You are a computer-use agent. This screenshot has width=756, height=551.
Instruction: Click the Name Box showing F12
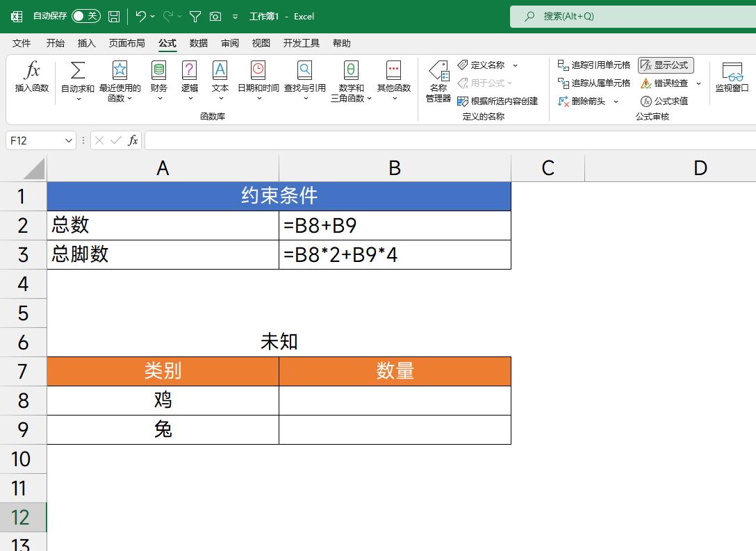(35, 141)
